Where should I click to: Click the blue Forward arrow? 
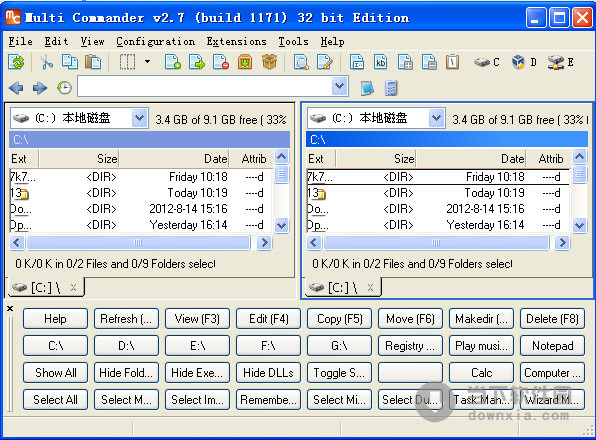pos(40,88)
